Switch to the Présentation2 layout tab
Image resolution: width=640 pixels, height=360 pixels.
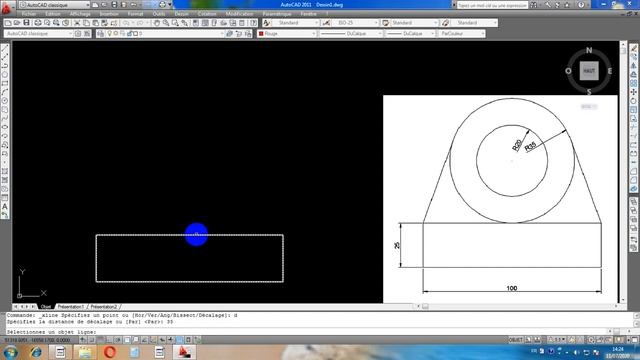104,307
